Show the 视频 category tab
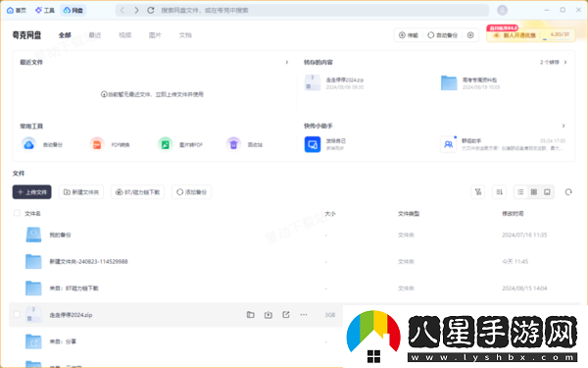 (124, 35)
